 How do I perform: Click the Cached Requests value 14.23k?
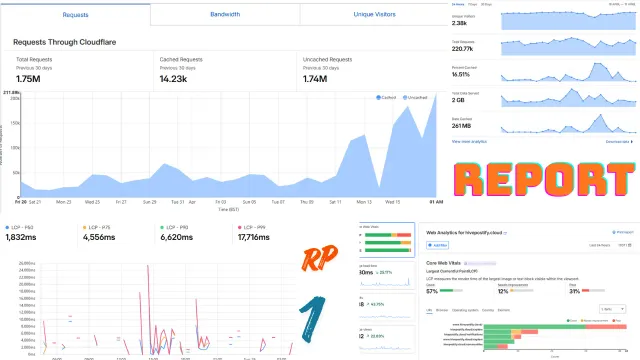tap(173, 79)
